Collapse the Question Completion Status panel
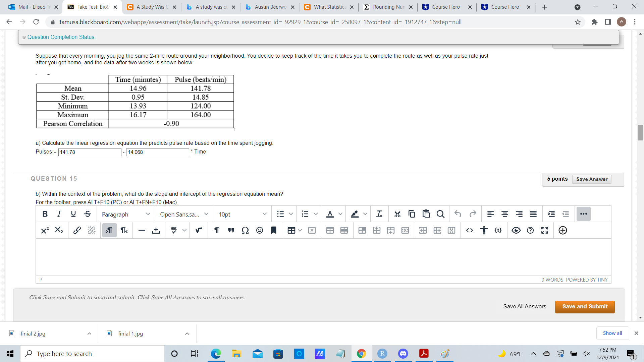 [23, 37]
